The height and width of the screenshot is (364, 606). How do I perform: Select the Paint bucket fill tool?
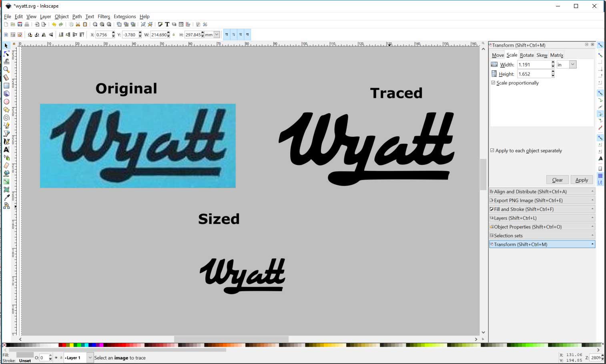(6, 174)
